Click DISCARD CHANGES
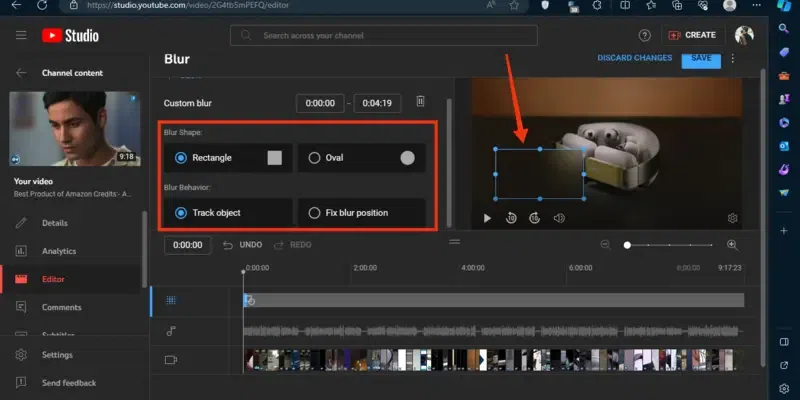Viewport: 800px width, 400px height. 634,58
